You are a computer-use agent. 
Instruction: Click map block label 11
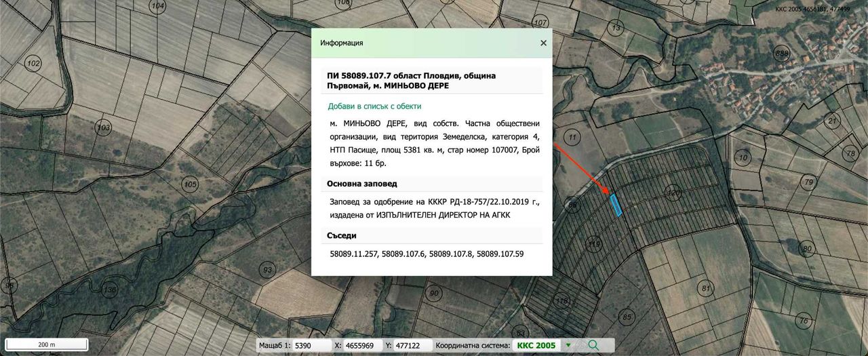[573, 138]
